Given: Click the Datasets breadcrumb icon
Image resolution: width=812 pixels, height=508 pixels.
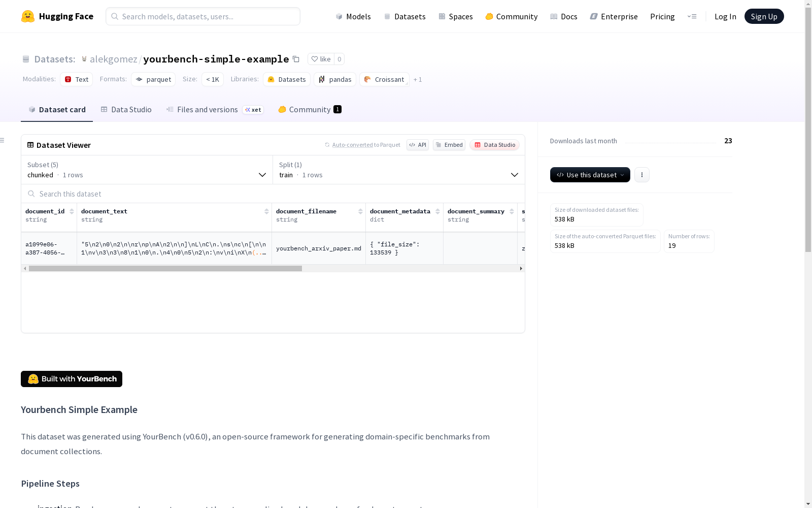Looking at the screenshot, I should pyautogui.click(x=26, y=59).
